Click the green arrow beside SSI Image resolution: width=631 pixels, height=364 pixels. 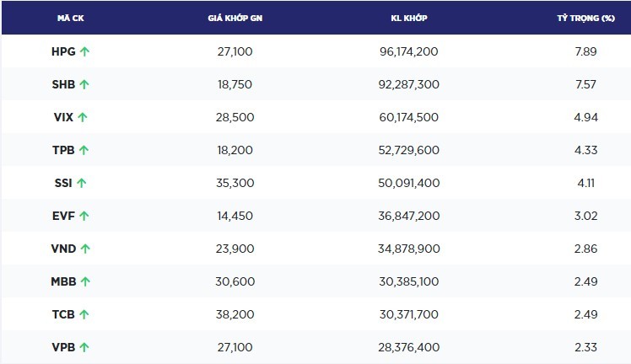coord(82,183)
